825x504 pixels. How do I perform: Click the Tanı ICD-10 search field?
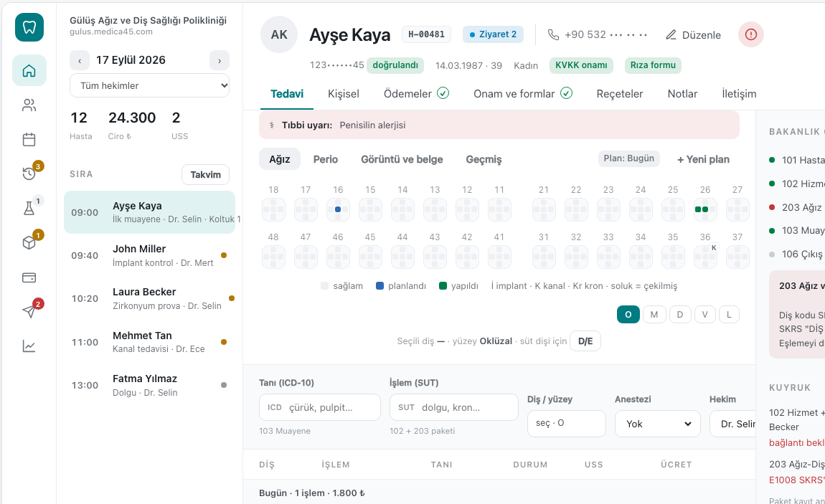[x=320, y=407]
